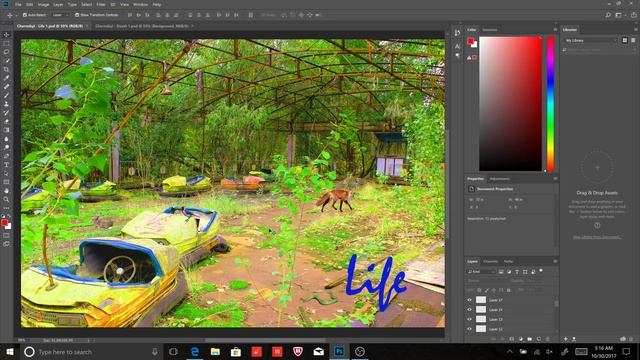Open File Explorer from the taskbar

point(215,352)
